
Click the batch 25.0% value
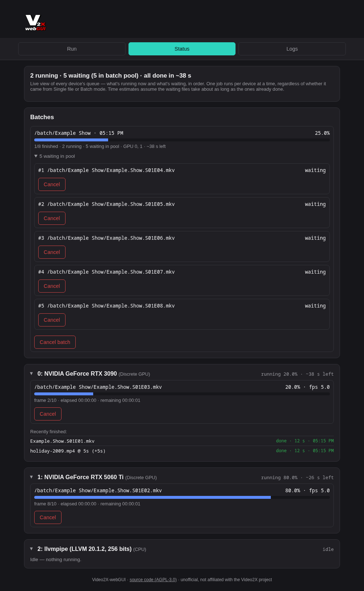click(322, 133)
